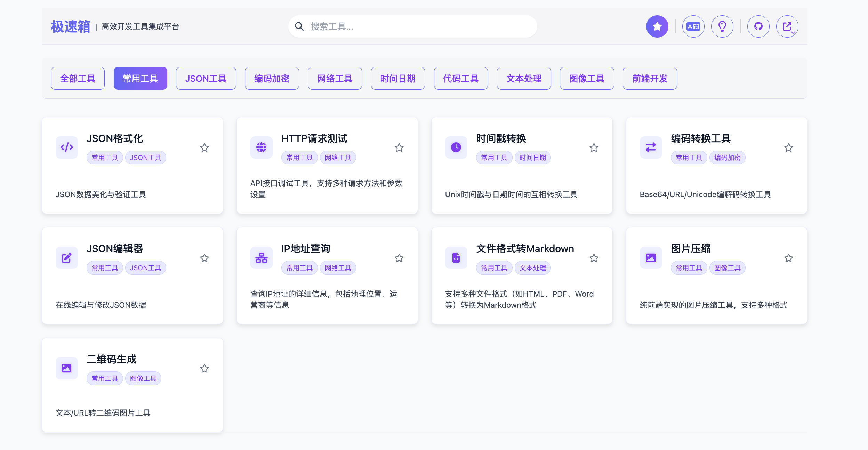868x450 pixels.
Task: Click the JSON格式化 code brackets icon
Action: click(x=67, y=147)
